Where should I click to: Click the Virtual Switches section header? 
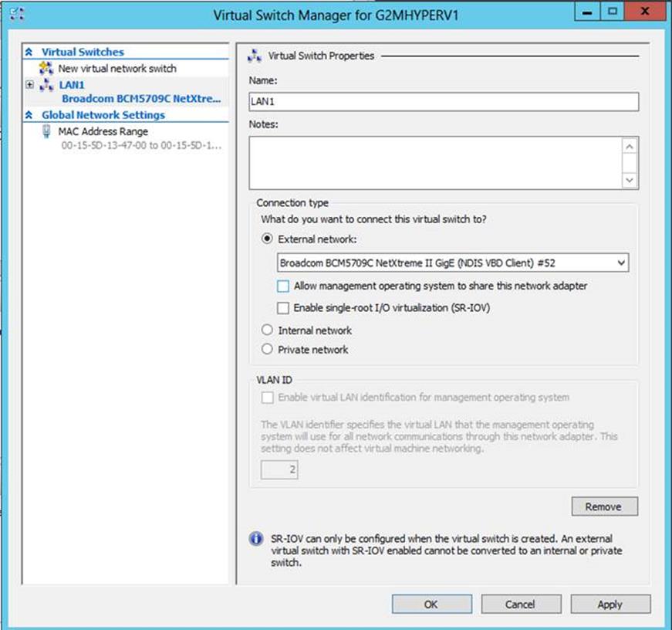click(83, 52)
